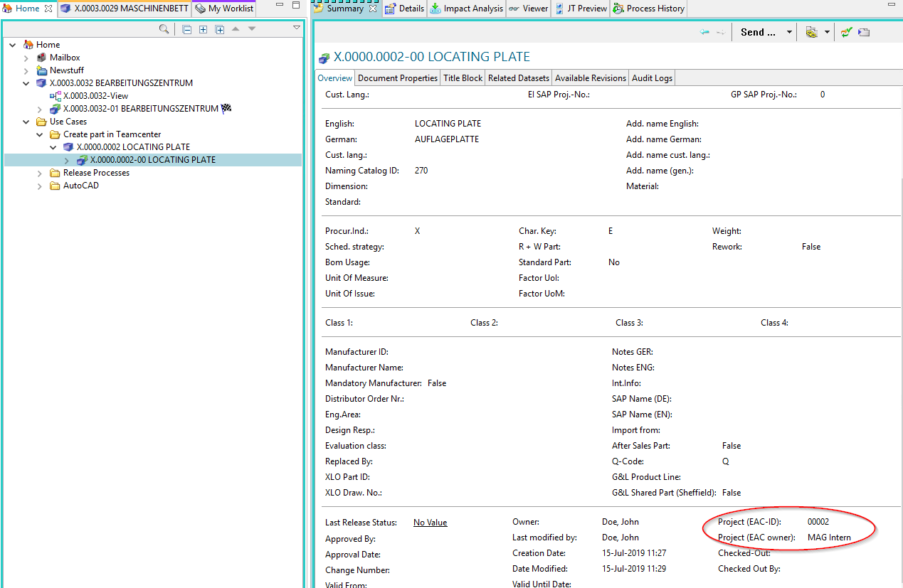Open the Send dropdown arrow
This screenshot has width=903, height=588.
click(x=789, y=32)
